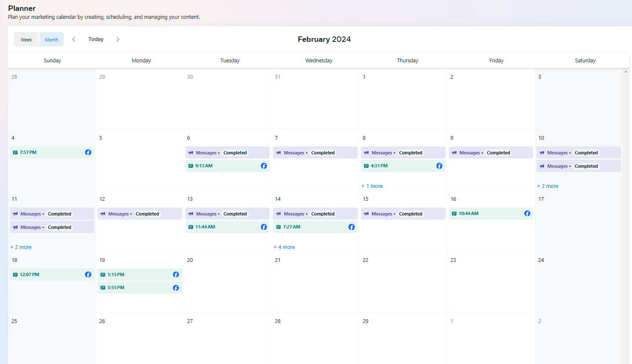
Task: Click Facebook icon on 5:55 PM post
Action: 176,288
